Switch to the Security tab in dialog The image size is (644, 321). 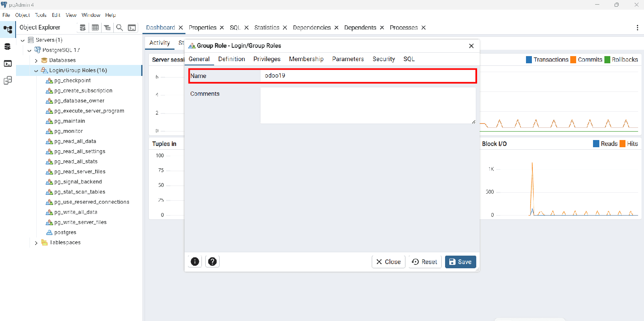click(384, 59)
